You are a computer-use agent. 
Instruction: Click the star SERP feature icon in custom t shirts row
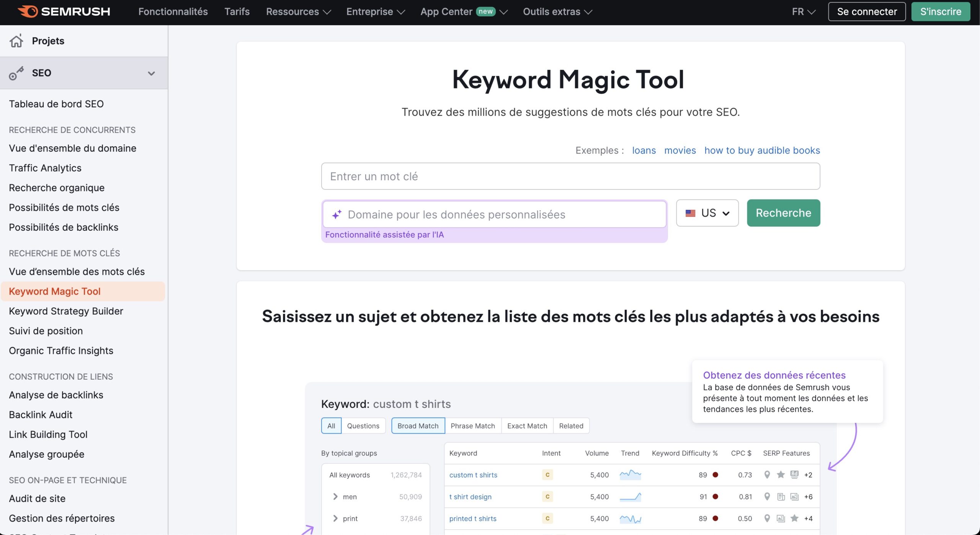781,475
